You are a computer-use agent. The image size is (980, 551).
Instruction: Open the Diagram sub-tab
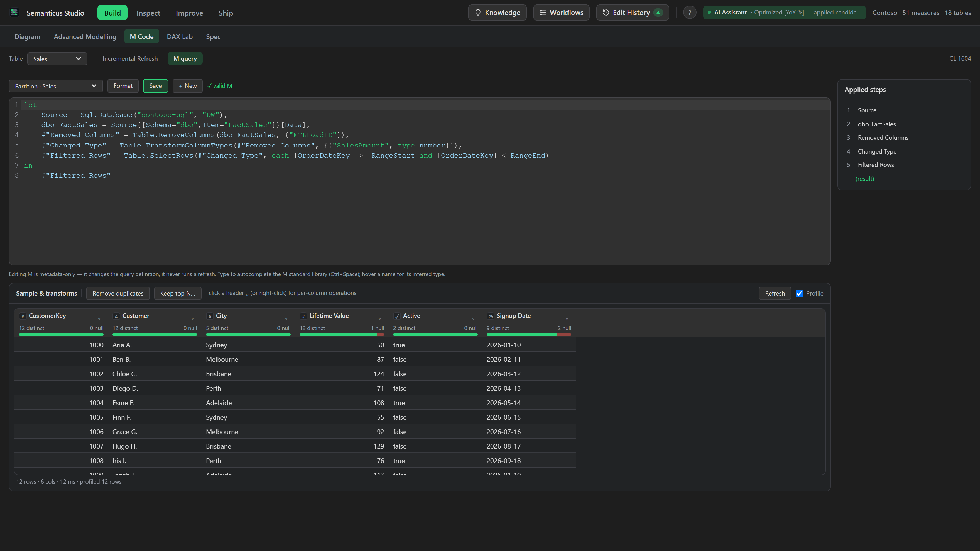pyautogui.click(x=27, y=36)
